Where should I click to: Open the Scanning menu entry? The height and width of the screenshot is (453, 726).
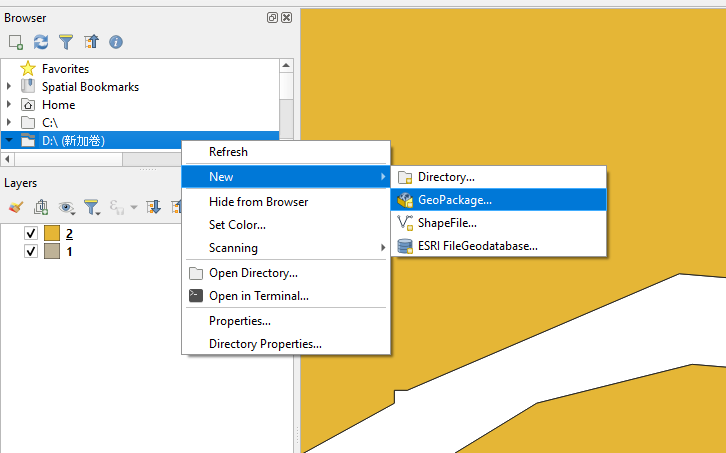coord(286,248)
